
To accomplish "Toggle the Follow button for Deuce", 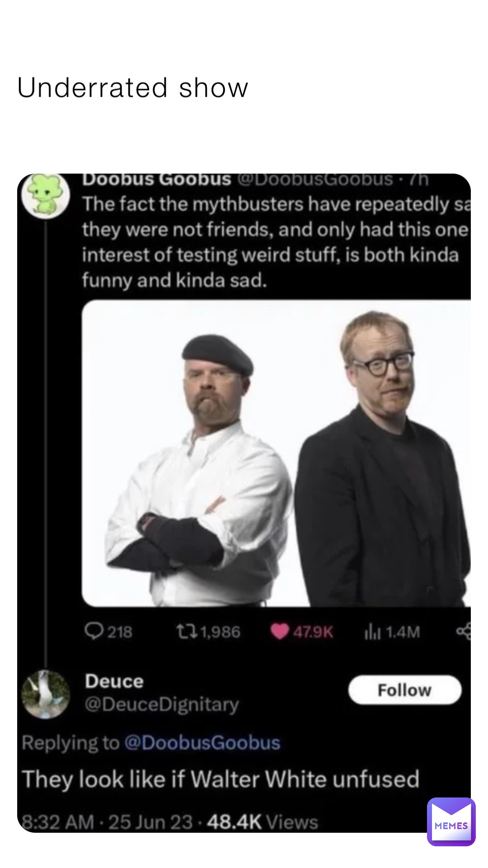I will pyautogui.click(x=404, y=690).
